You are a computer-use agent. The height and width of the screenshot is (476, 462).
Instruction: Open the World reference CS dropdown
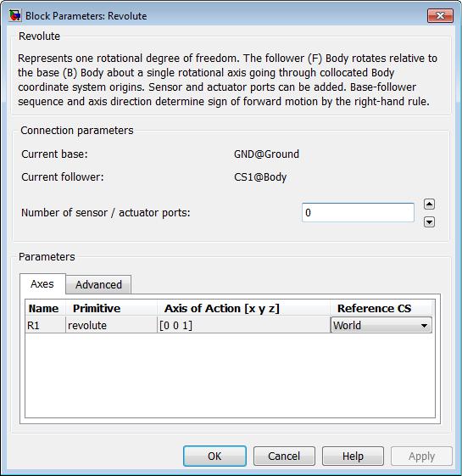pyautogui.click(x=381, y=326)
